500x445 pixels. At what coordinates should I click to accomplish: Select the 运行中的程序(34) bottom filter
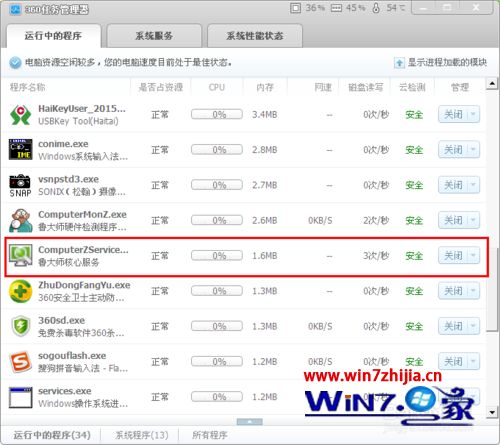pos(52,435)
